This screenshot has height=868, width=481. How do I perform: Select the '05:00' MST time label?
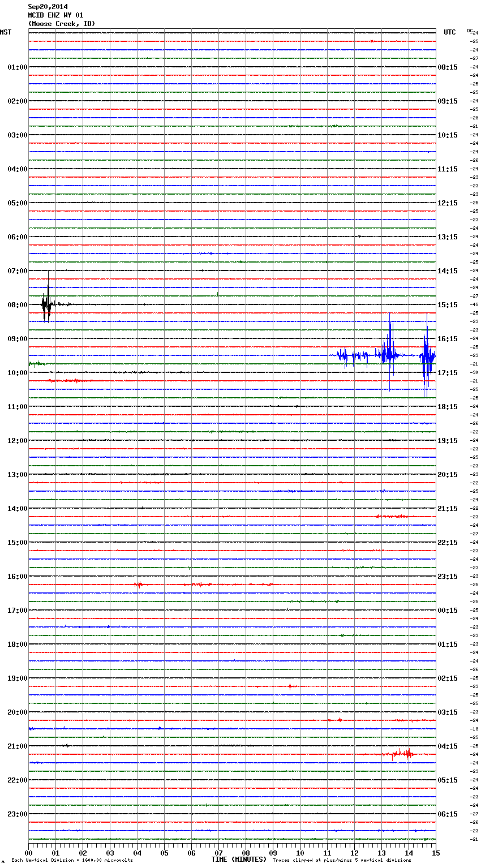(x=17, y=203)
